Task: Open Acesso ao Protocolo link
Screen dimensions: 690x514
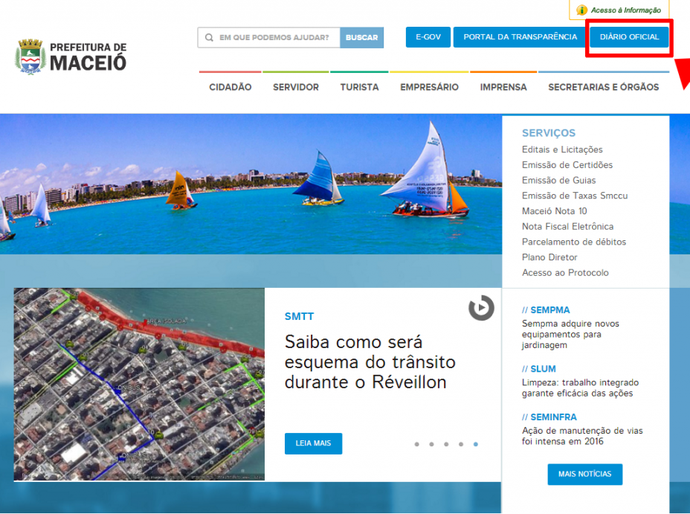Action: (565, 273)
